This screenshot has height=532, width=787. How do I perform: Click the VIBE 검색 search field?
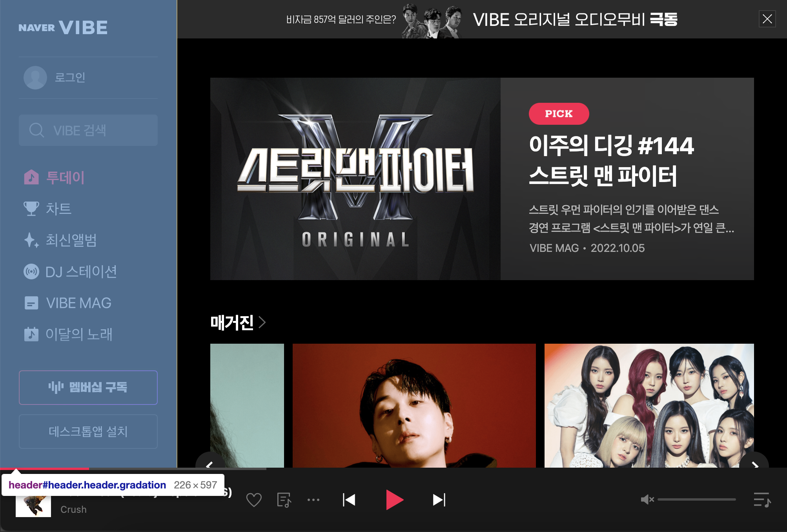pos(88,130)
